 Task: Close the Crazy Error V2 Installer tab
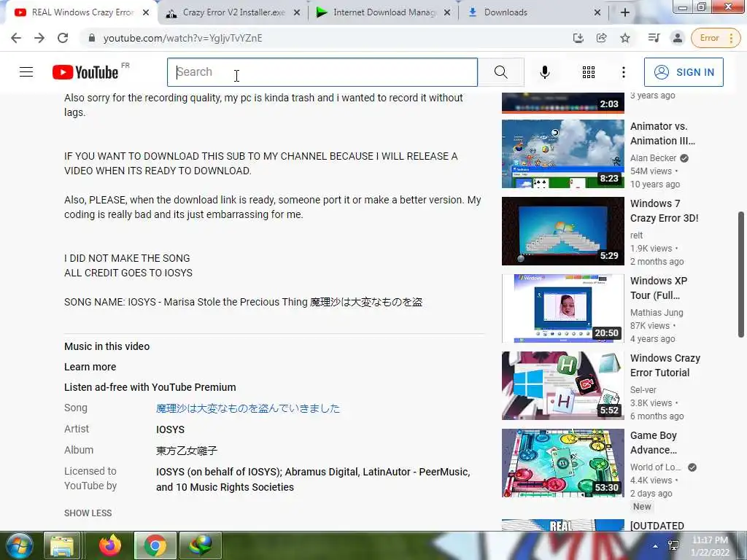pyautogui.click(x=296, y=12)
